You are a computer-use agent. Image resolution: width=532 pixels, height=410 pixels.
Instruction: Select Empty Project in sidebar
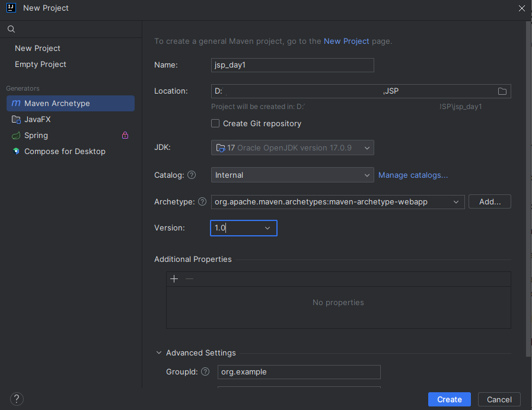(x=40, y=65)
